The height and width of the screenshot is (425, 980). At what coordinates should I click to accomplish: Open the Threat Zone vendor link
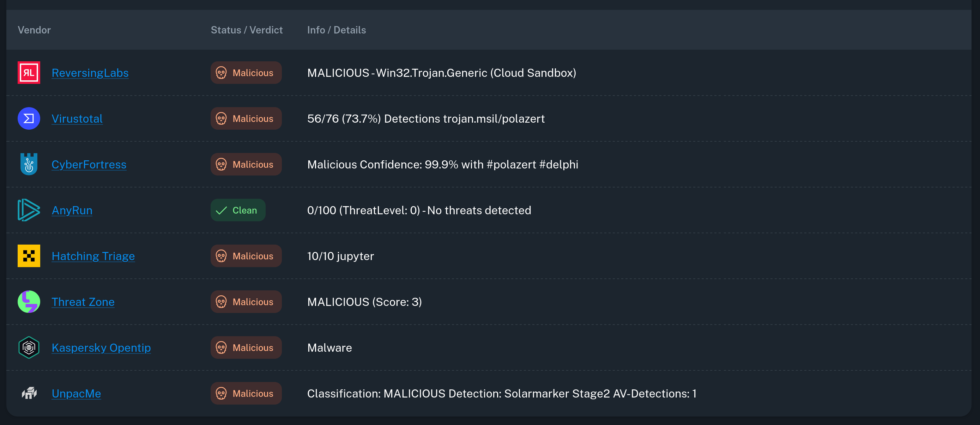point(83,301)
